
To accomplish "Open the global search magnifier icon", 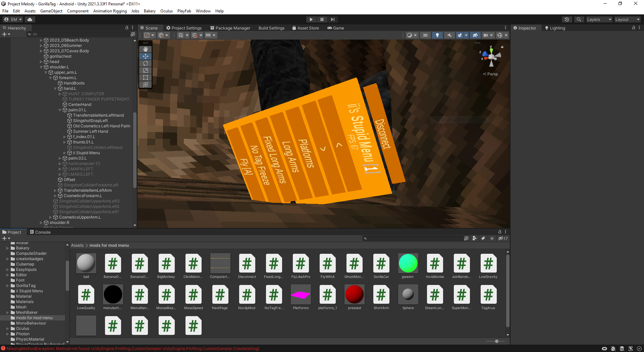I will point(579,19).
